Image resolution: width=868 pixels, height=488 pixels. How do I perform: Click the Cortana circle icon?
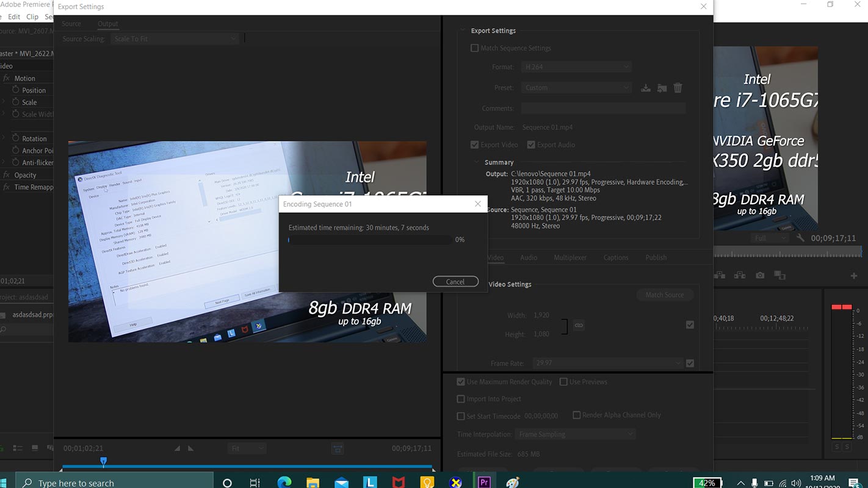227,483
